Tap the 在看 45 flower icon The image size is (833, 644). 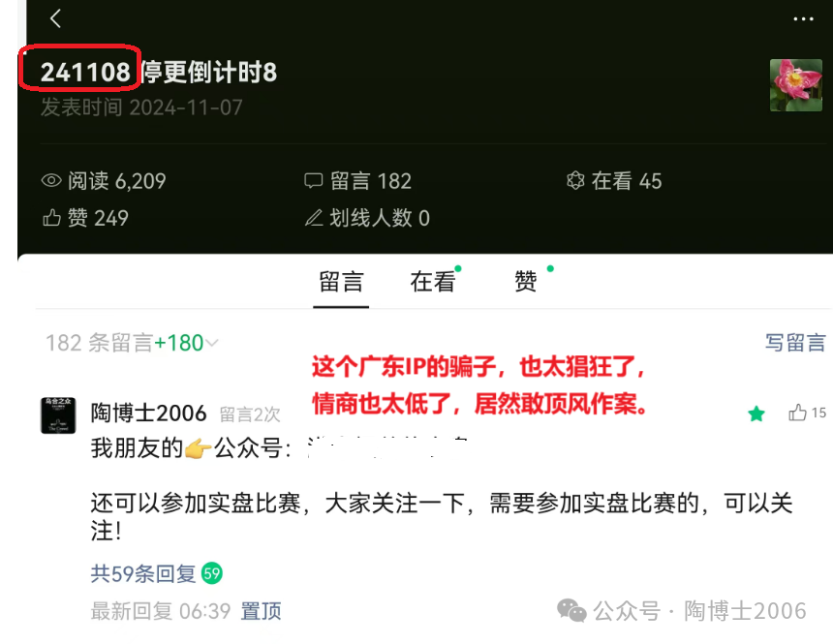(575, 181)
